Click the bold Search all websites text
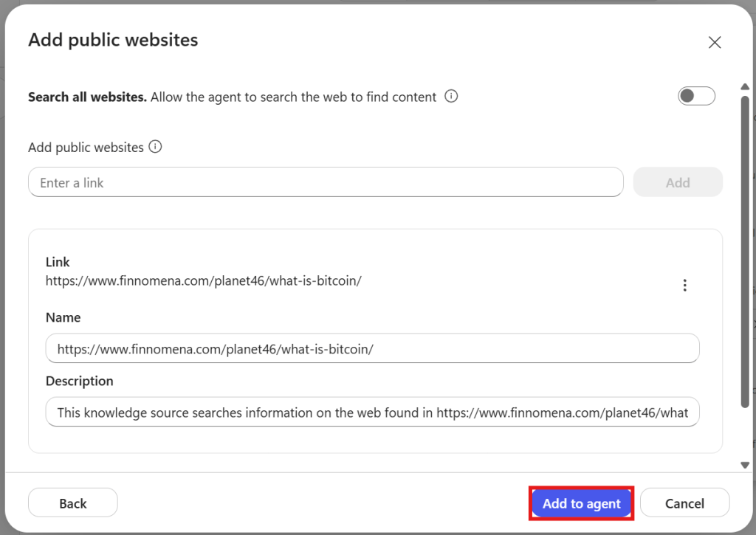This screenshot has width=756, height=535. (x=87, y=97)
